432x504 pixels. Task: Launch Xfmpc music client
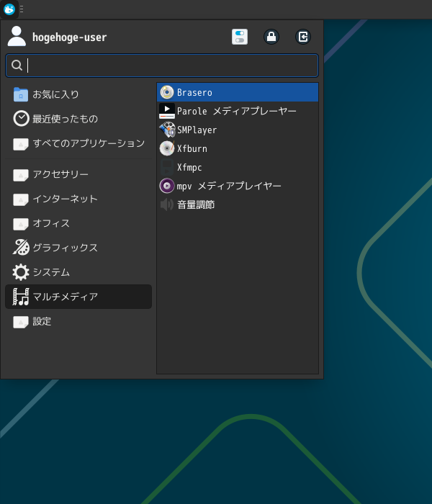237,167
